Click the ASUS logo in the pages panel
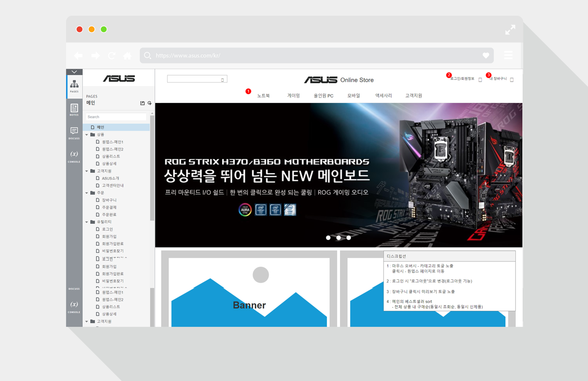This screenshot has height=381, width=588. 119,79
